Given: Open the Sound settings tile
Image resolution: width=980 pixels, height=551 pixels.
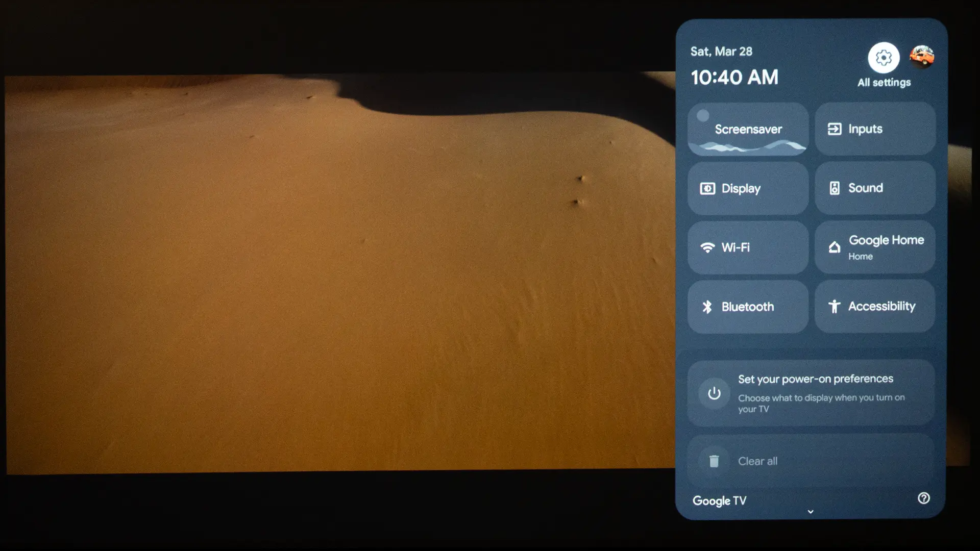Looking at the screenshot, I should tap(875, 188).
